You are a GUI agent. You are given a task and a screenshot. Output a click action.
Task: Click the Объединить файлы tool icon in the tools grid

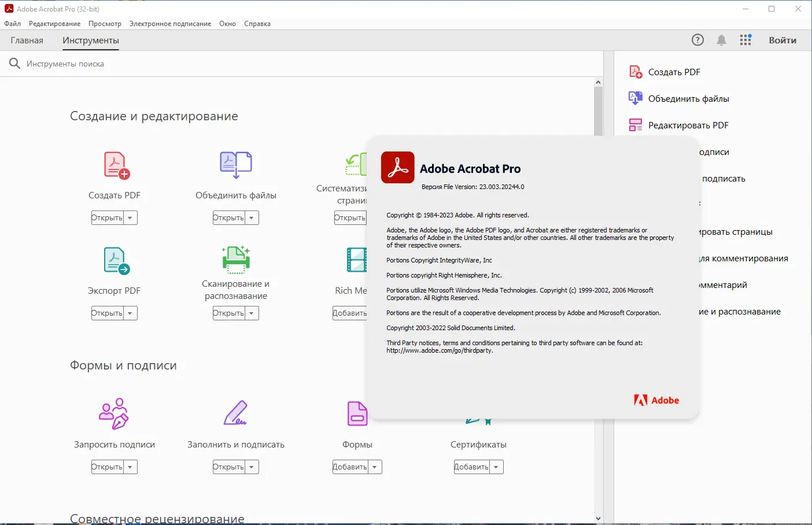coord(236,165)
